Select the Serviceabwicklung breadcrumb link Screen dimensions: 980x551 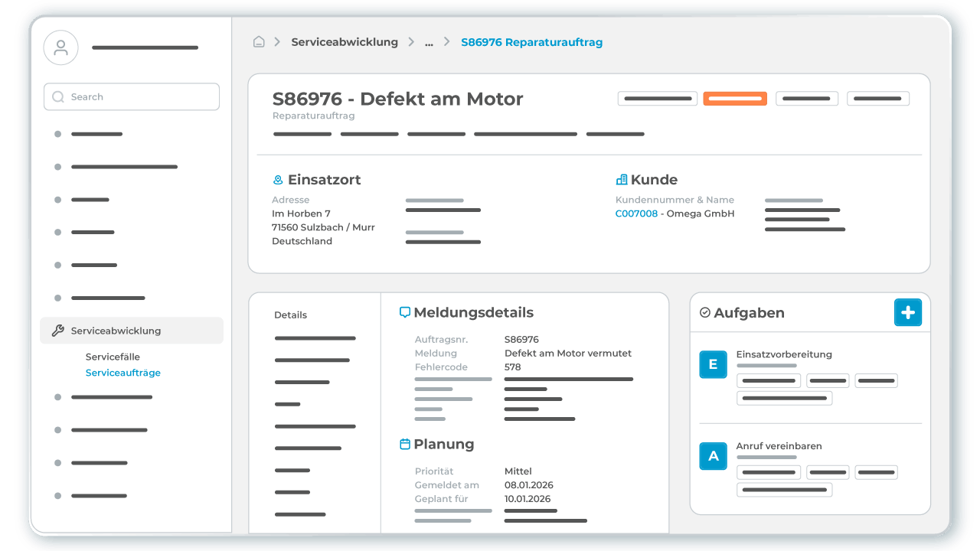343,42
